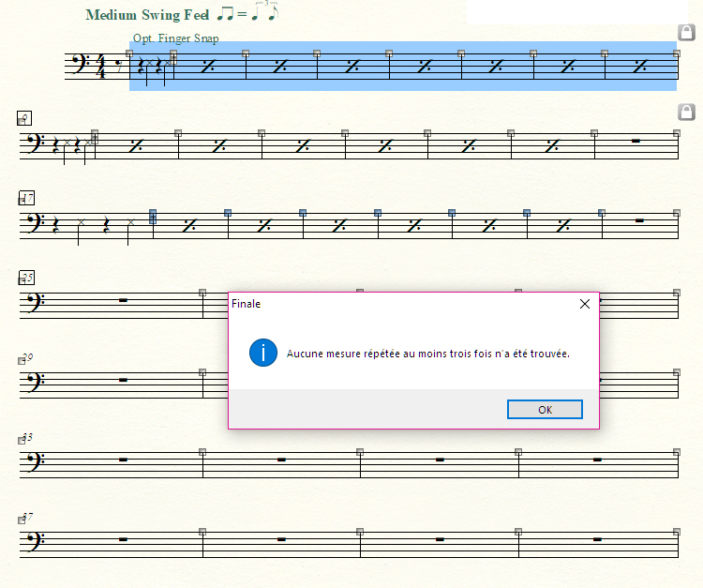Click OK in the Finale dialog

(x=545, y=410)
